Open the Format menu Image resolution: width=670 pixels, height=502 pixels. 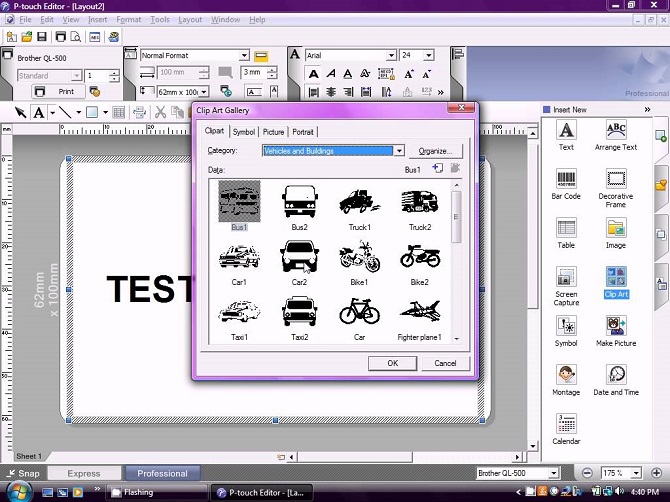point(128,19)
